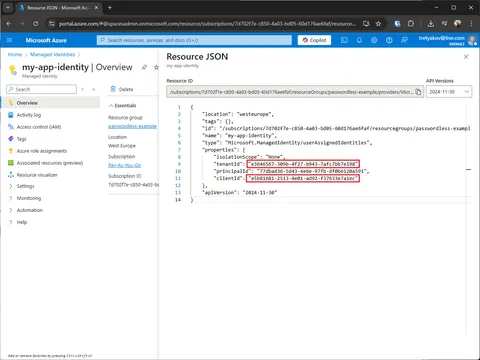Reload the browser page
This screenshot has height=360, width=480.
35,24
